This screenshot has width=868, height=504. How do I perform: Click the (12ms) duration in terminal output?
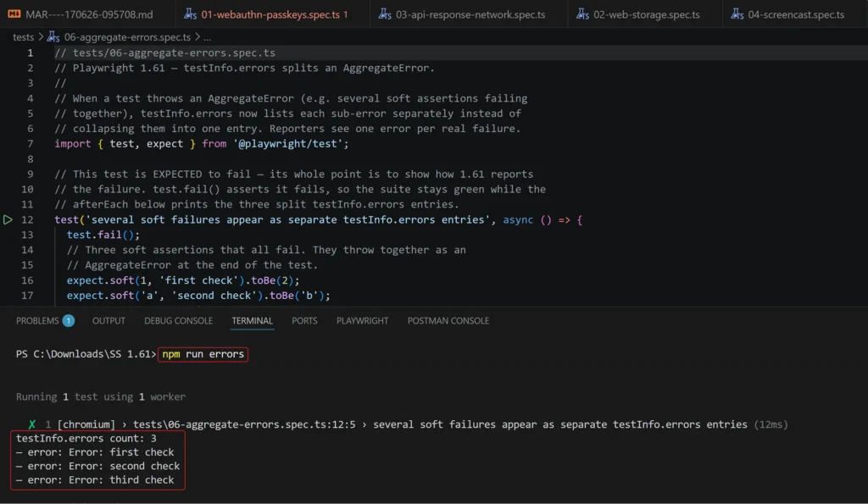771,425
